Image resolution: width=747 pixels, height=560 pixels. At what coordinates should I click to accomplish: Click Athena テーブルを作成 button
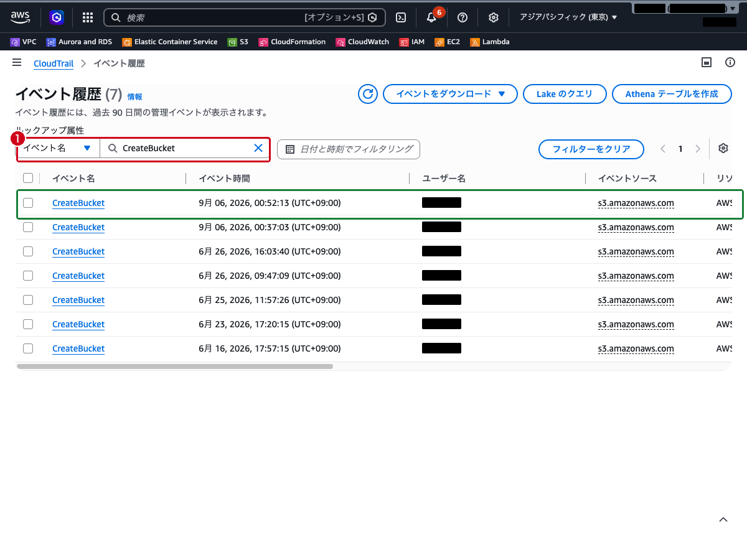(x=672, y=94)
